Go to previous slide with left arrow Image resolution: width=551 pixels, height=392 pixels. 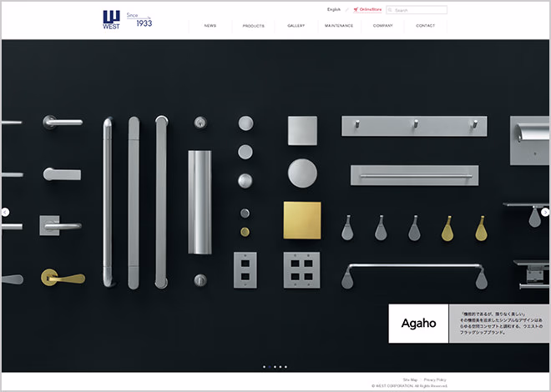point(5,212)
